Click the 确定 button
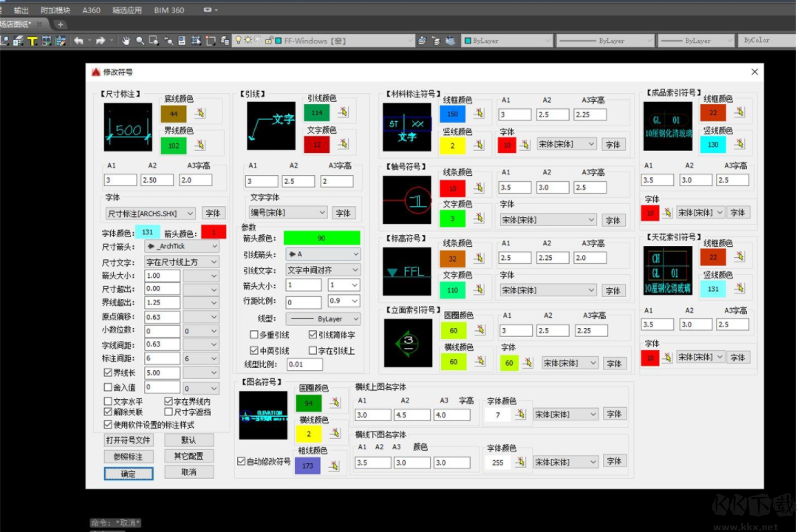 tap(129, 474)
